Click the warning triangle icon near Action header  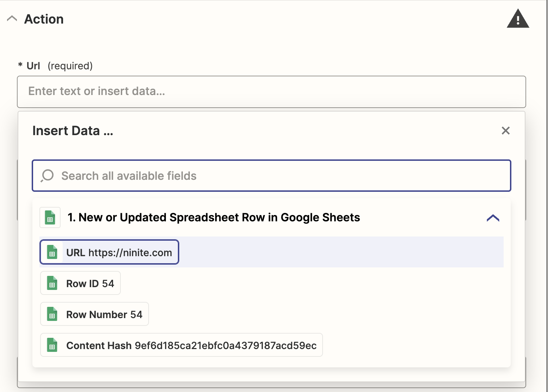tap(518, 19)
